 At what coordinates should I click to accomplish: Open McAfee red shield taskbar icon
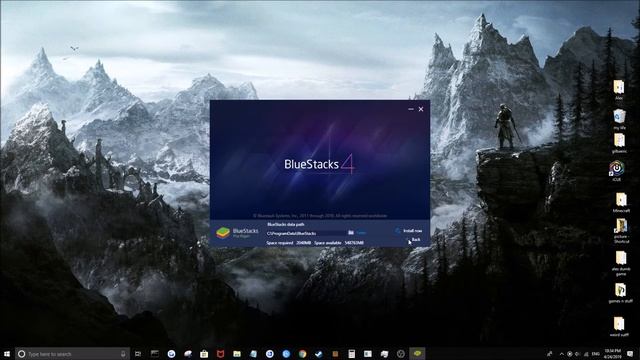tap(220, 354)
